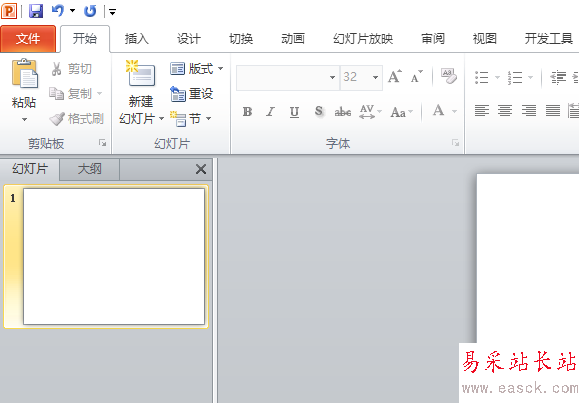Image resolution: width=579 pixels, height=403 pixels.
Task: Click the Numbering list icon
Action: pos(515,78)
